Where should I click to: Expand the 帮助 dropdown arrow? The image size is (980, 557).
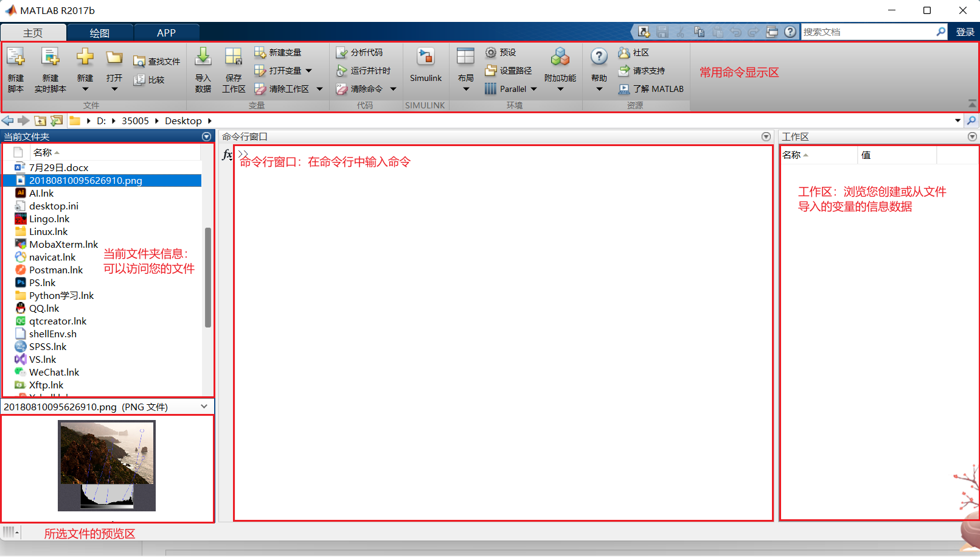599,89
